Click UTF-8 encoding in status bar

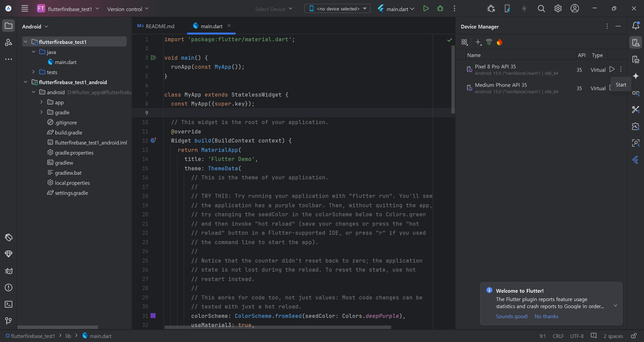577,336
